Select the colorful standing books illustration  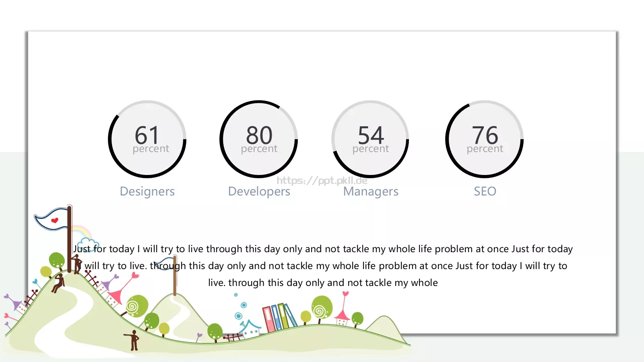[279, 317]
